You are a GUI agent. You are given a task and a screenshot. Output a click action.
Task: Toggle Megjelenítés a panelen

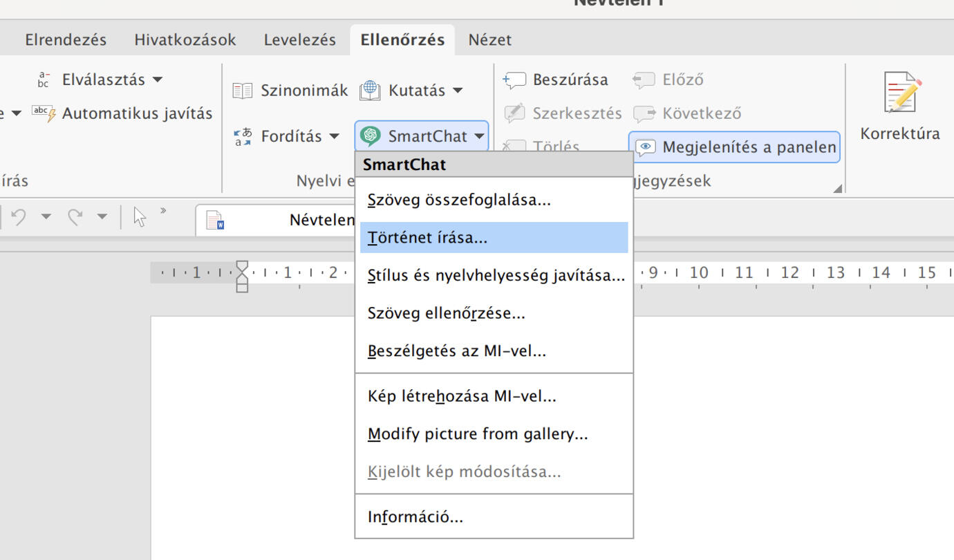[734, 147]
